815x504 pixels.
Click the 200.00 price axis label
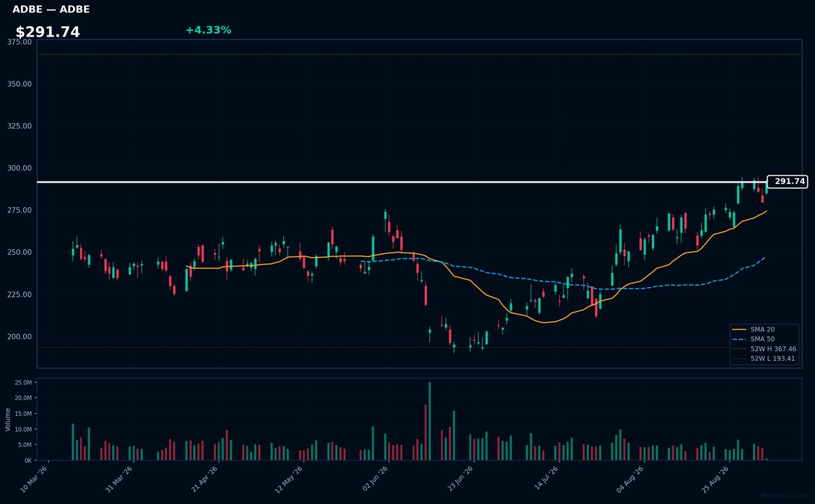click(x=19, y=337)
